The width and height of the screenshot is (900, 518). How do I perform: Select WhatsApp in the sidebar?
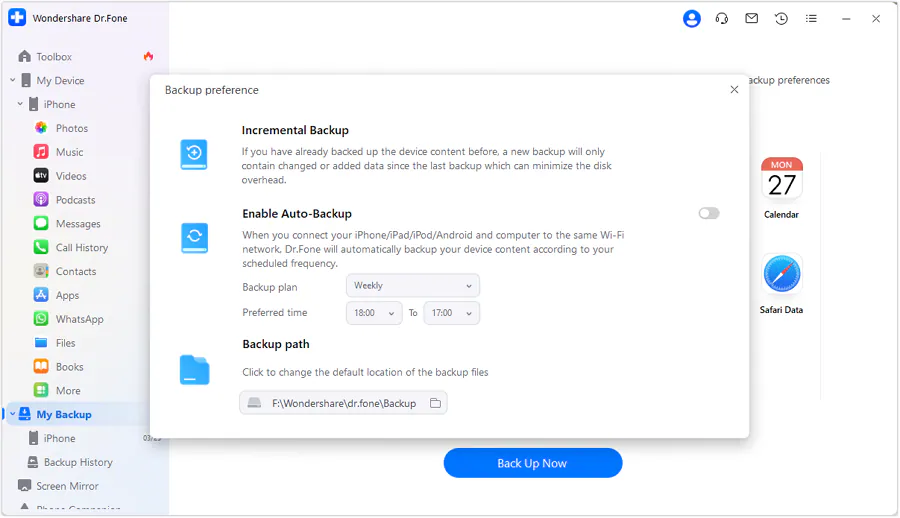click(x=79, y=319)
